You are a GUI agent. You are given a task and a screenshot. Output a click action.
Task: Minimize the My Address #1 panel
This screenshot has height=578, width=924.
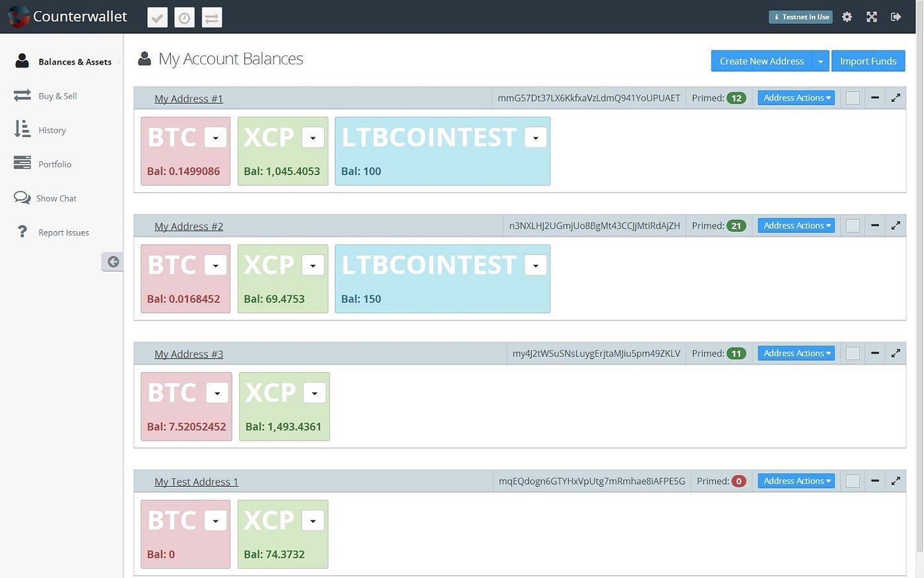874,98
